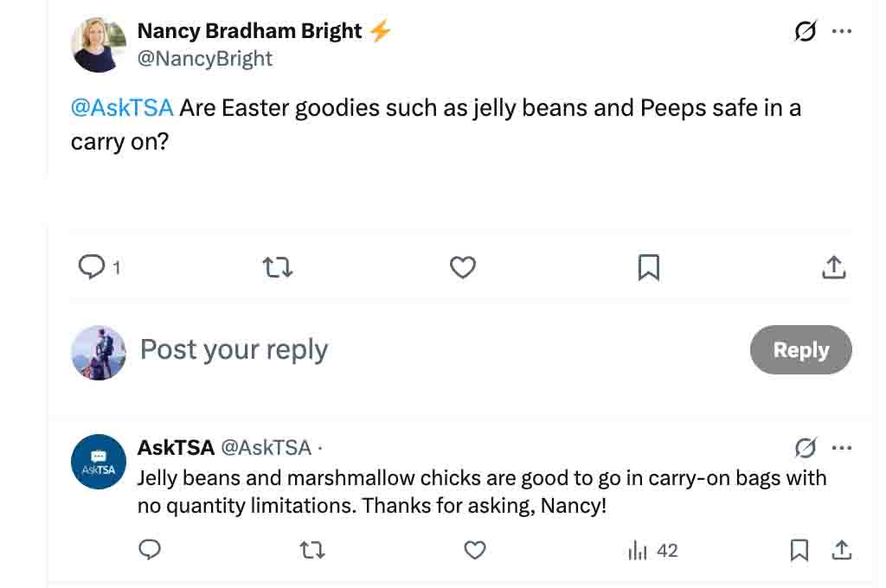Share Nancy's tweet via the share icon
886x588 pixels.
click(833, 267)
